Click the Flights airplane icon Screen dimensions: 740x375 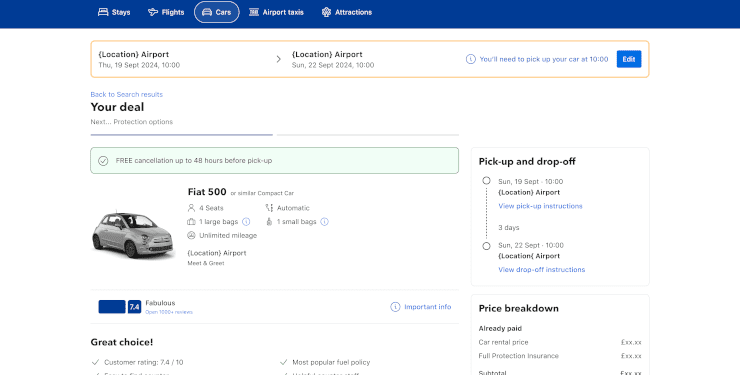click(x=153, y=12)
